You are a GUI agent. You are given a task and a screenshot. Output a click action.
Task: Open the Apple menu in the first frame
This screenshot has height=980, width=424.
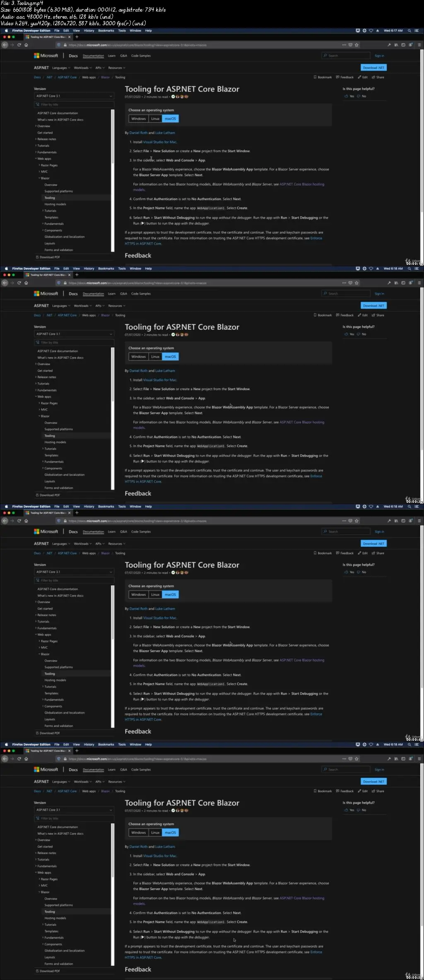[6, 31]
